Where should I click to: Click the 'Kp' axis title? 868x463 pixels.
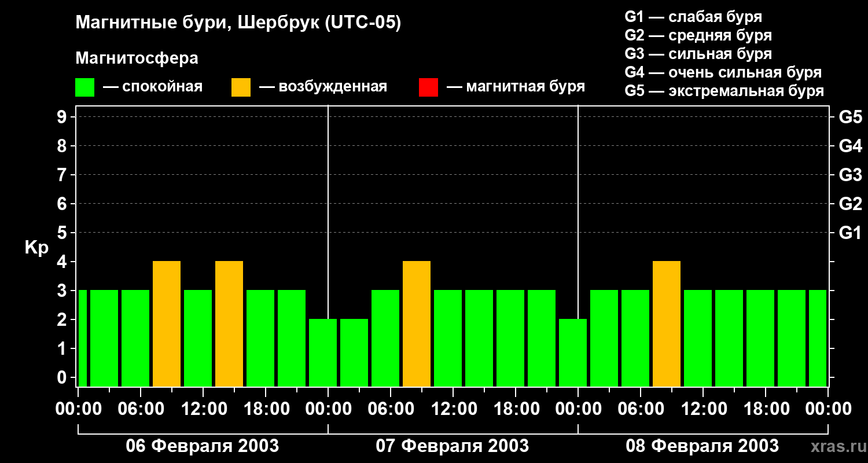tap(36, 248)
